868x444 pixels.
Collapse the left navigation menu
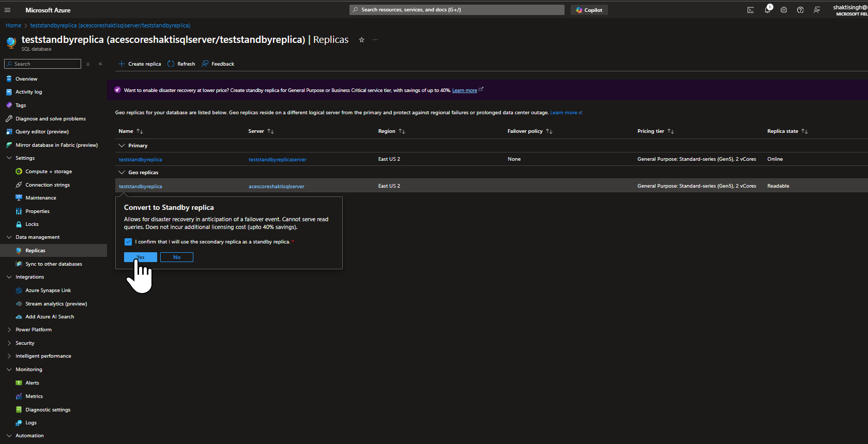(100, 64)
